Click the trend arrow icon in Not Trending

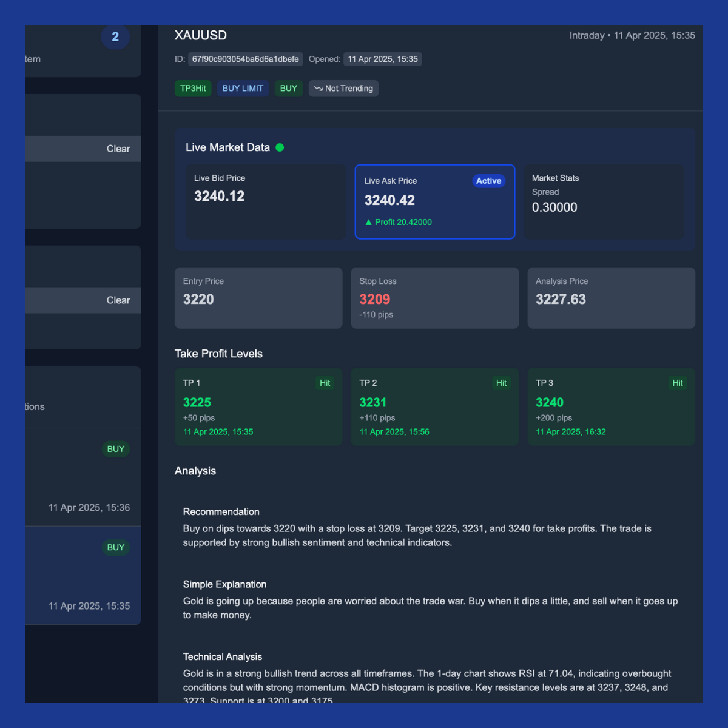318,89
